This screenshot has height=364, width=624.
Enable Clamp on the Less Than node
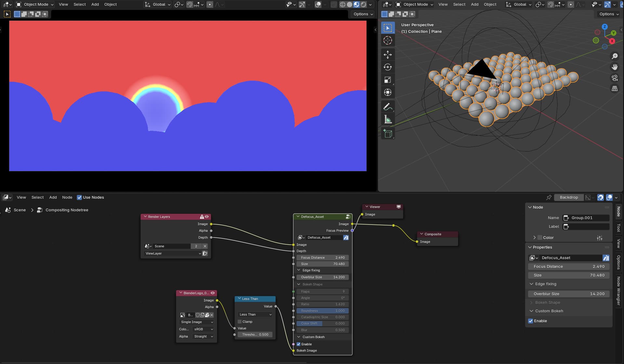point(240,321)
